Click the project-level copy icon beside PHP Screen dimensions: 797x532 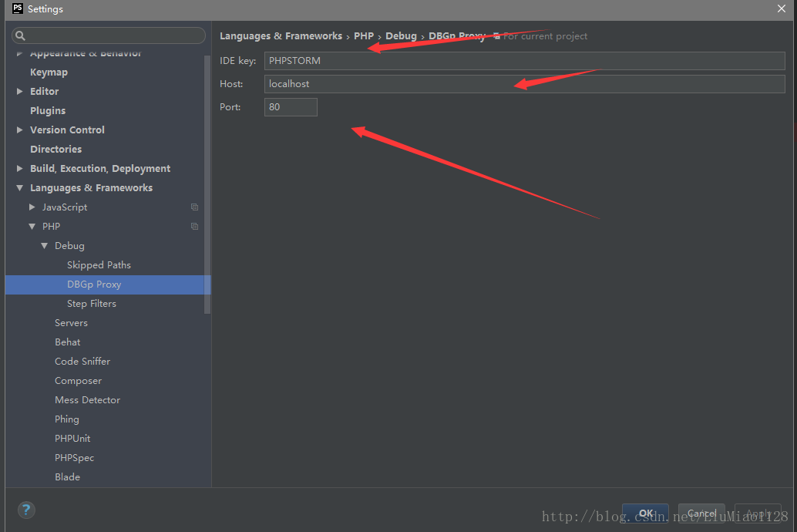pyautogui.click(x=194, y=227)
